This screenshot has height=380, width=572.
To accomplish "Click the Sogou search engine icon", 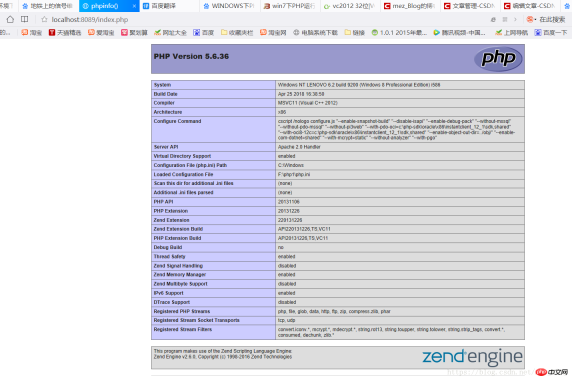I will point(531,19).
